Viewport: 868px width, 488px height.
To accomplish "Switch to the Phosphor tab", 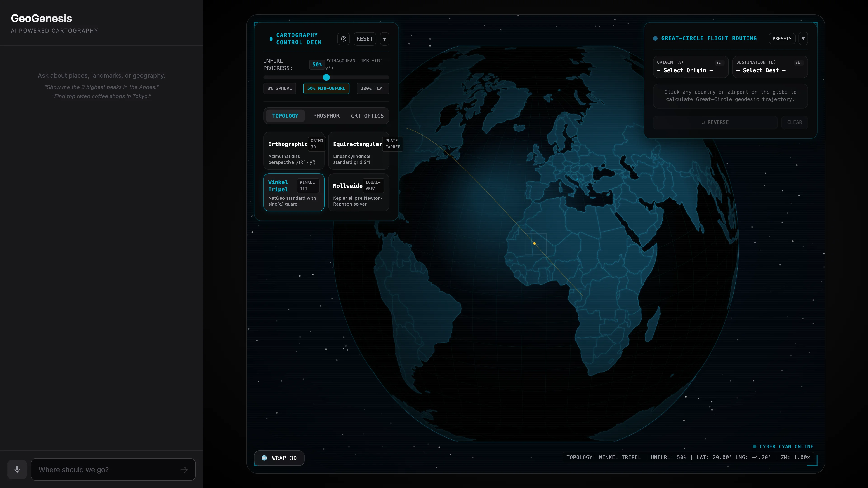I will coord(326,116).
